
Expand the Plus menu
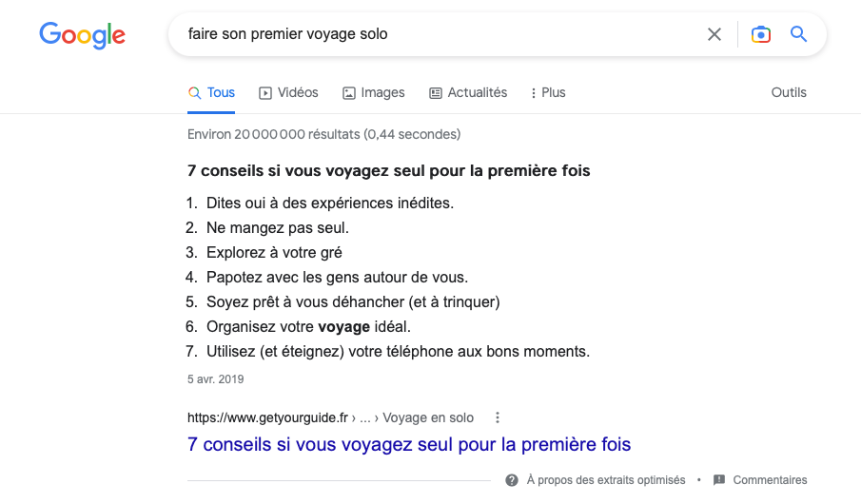[548, 93]
